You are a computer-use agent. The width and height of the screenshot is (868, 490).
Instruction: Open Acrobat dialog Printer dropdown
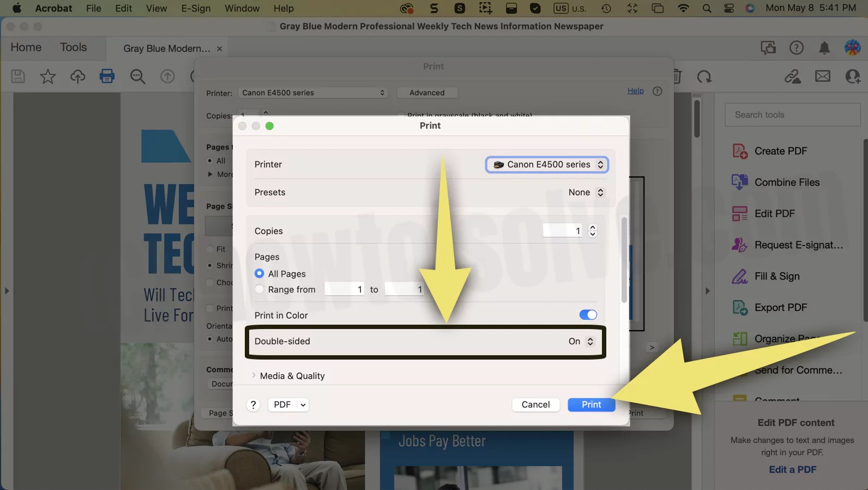[313, 93]
